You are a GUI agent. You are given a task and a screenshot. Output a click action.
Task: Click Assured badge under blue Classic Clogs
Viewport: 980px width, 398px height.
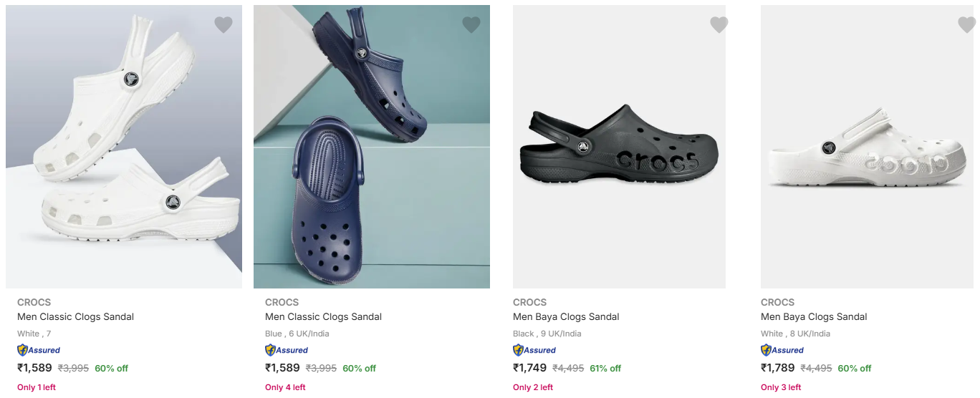[x=287, y=350]
